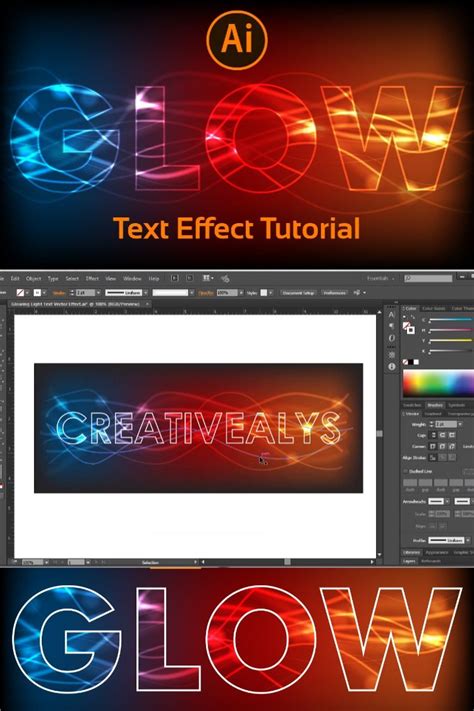This screenshot has height=711, width=474.
Task: Click the search field in the menu bar
Action: [x=429, y=278]
